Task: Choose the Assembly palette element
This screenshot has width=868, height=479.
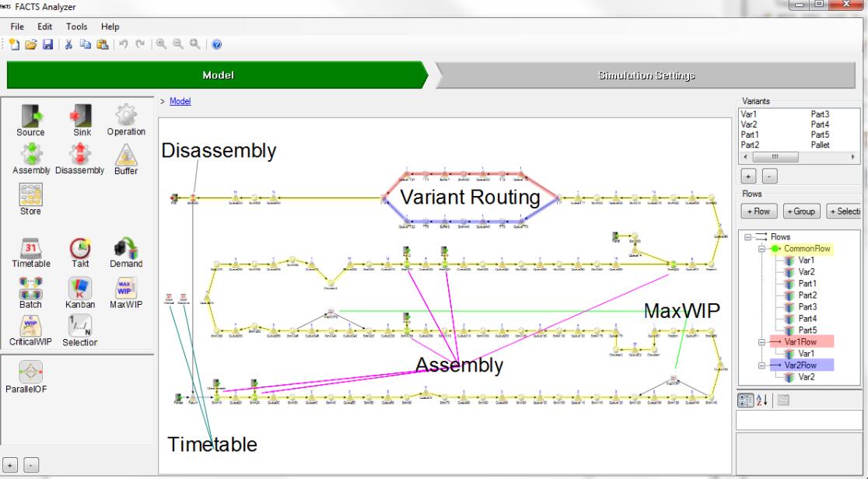Action: (31, 159)
